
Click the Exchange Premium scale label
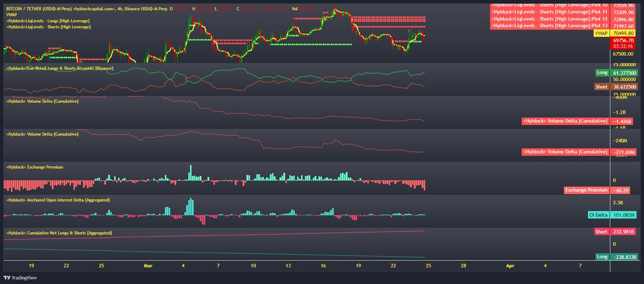tap(586, 190)
